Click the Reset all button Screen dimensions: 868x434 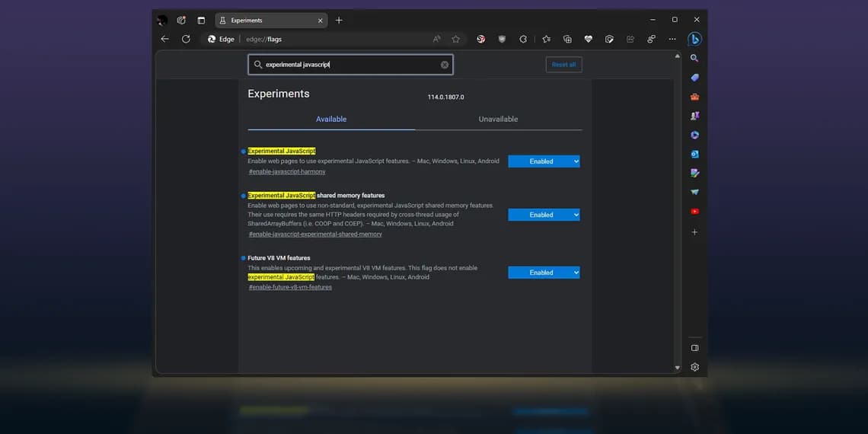click(x=563, y=65)
